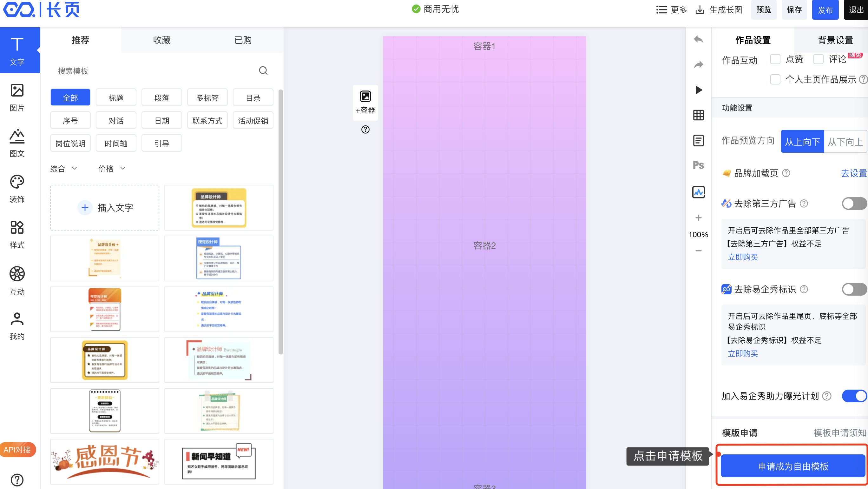Viewport: 868px width, 489px height.
Task: Open help question mark at bottom of sidebar
Action: click(x=17, y=479)
